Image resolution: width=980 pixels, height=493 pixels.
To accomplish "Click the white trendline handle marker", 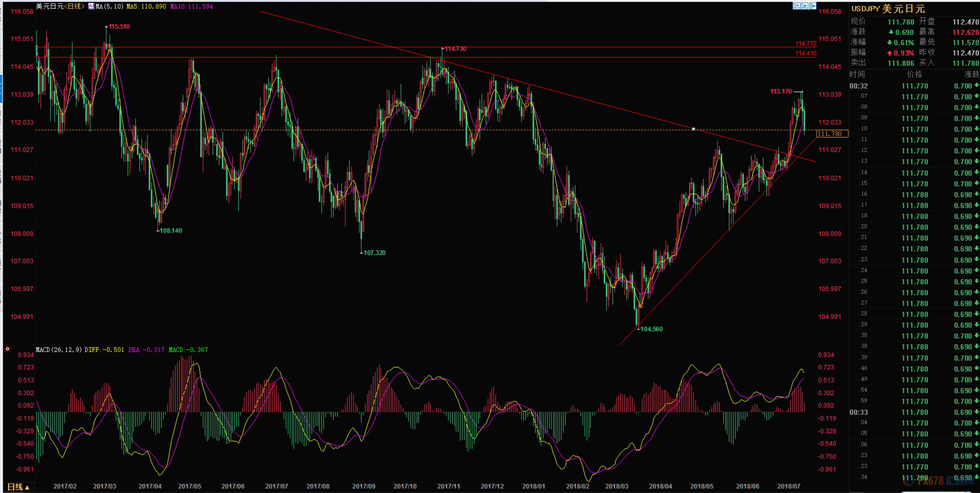I will click(694, 129).
